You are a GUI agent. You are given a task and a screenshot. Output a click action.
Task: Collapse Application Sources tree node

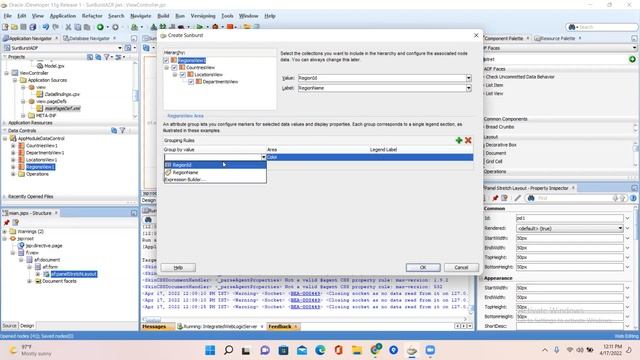(15, 80)
